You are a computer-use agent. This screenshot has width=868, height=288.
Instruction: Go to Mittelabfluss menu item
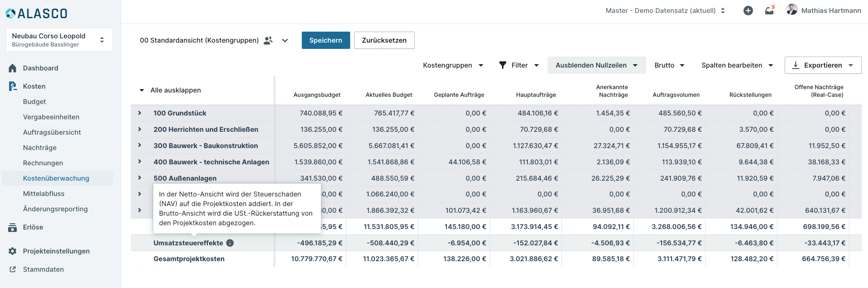click(44, 194)
